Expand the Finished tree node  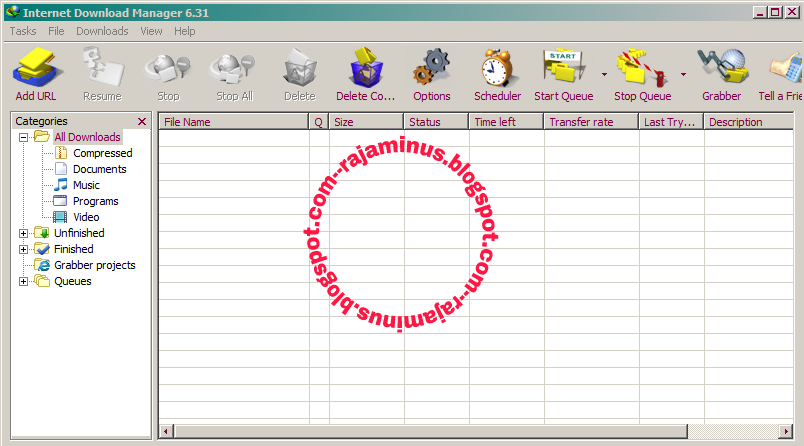[x=23, y=249]
